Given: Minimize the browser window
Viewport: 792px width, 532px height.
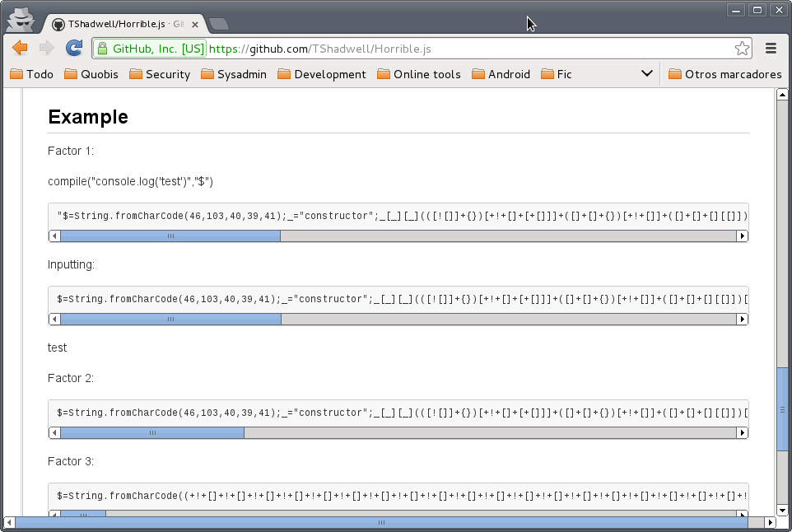Looking at the screenshot, I should [x=736, y=10].
